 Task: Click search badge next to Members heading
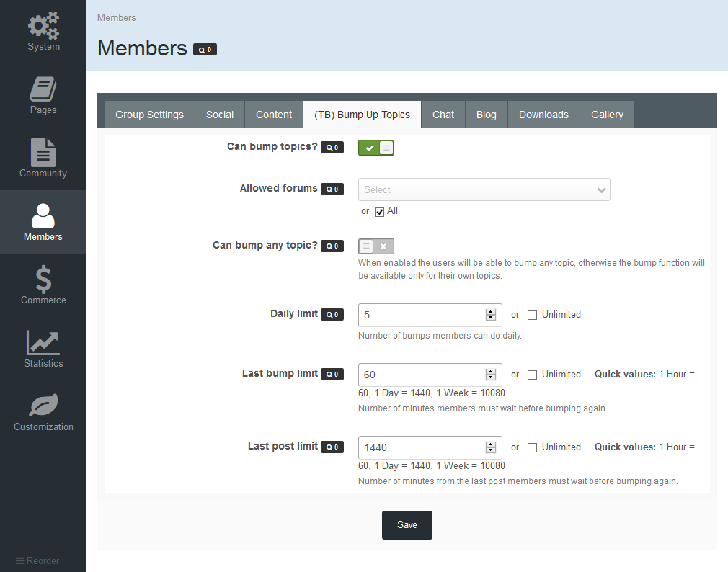click(205, 50)
